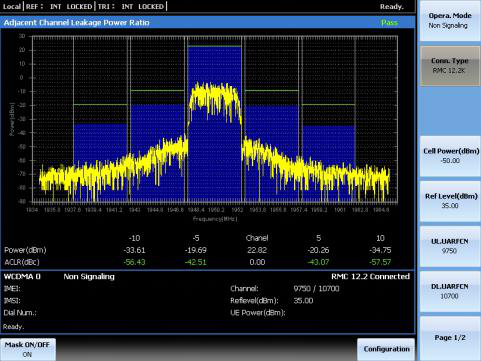The image size is (481, 361).
Task: Go to Page 1/2 softkey
Action: (449, 338)
